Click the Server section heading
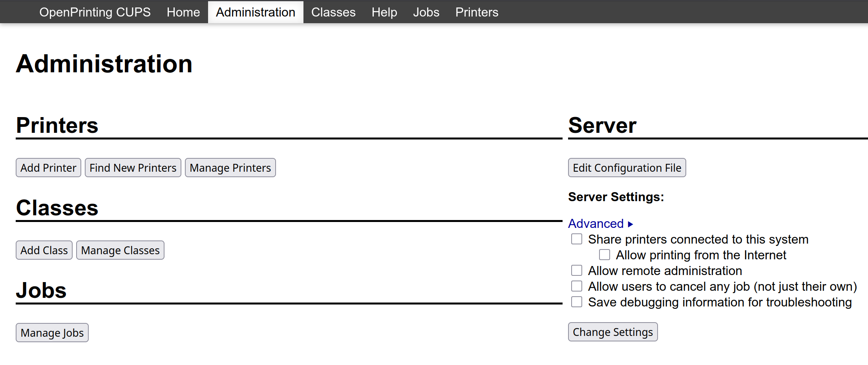The image size is (868, 365). [x=602, y=125]
